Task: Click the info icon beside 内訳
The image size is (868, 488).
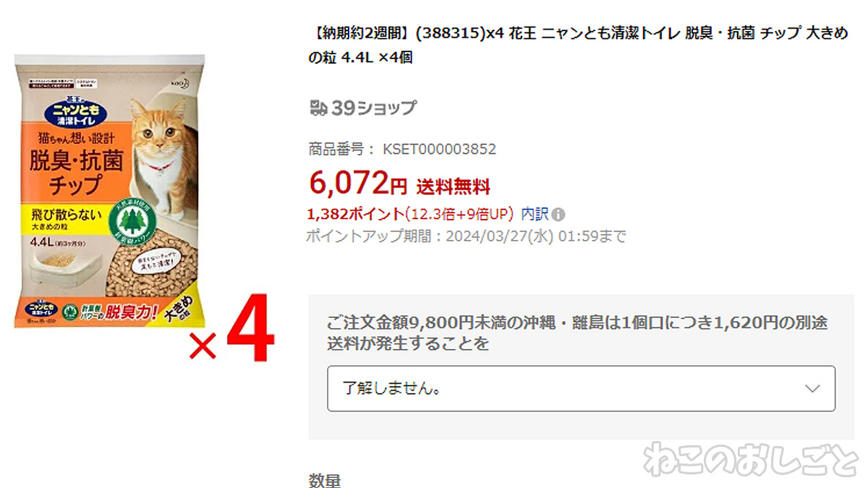Action: (x=560, y=215)
